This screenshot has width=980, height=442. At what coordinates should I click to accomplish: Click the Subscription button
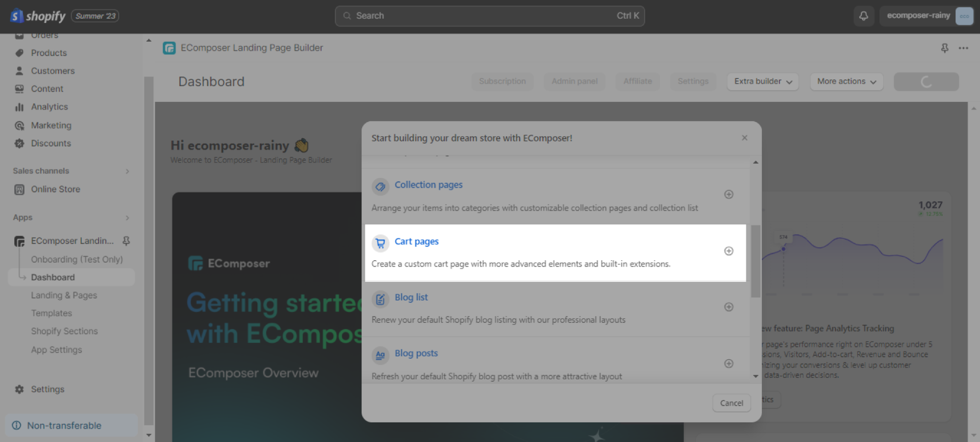[x=503, y=81]
